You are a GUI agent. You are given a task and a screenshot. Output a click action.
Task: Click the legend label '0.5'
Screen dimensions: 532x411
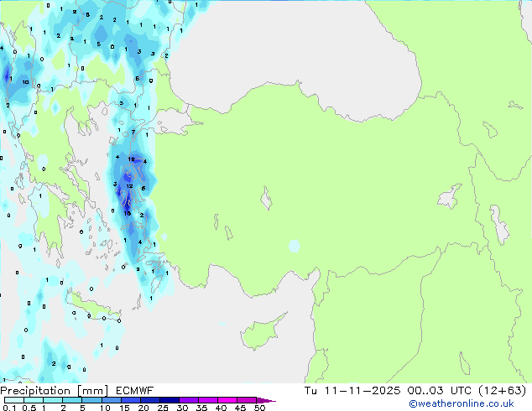point(29,408)
